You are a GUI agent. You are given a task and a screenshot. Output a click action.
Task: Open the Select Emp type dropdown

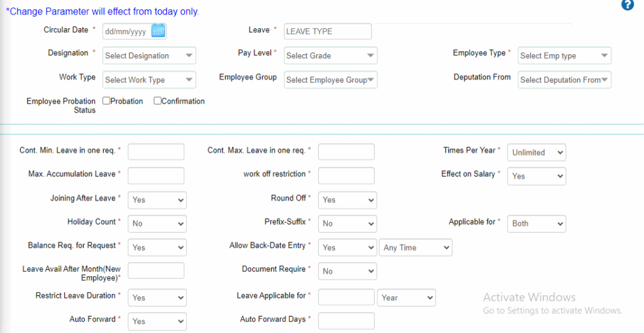pyautogui.click(x=564, y=55)
